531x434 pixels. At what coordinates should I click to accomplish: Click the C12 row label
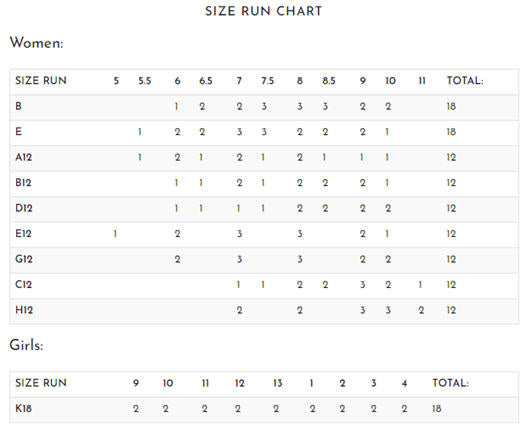point(23,285)
